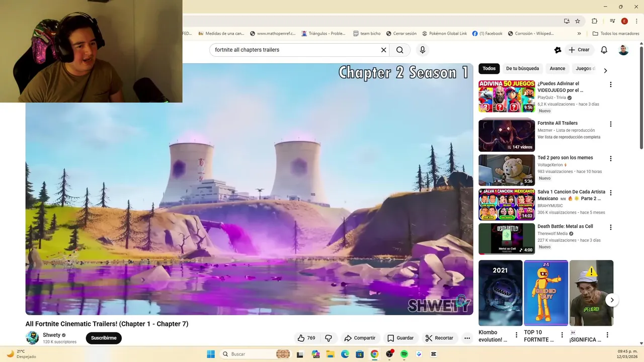Open options for Klombo evolution short
Viewport: 644px width, 362px height.
point(516,335)
